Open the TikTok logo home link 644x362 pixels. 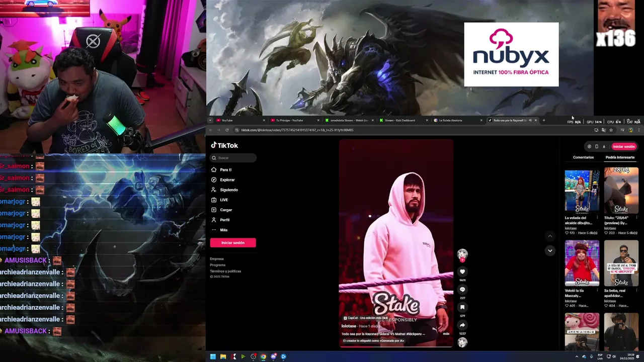[x=224, y=145]
